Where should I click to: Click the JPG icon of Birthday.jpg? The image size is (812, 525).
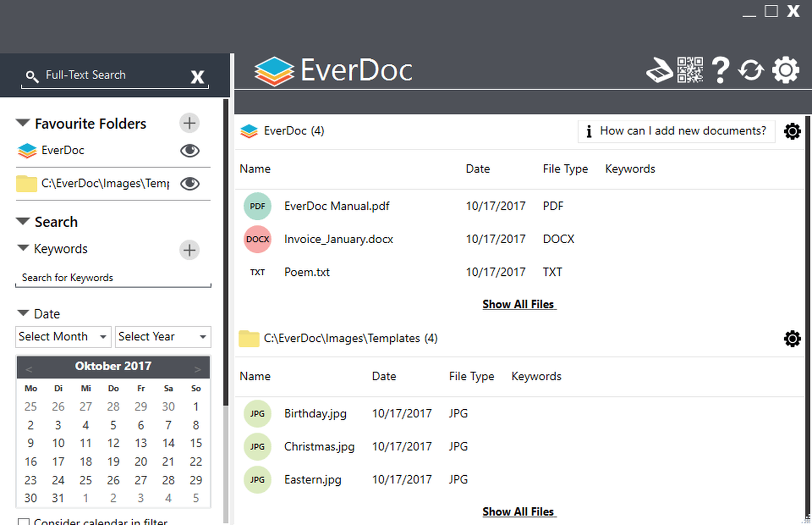[257, 414]
